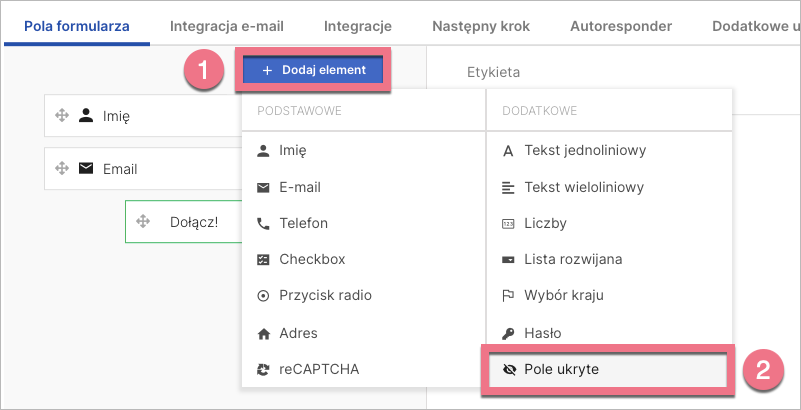Screen dimensions: 801x410
Task: Add the Checkbox element from the menu
Action: [x=311, y=259]
